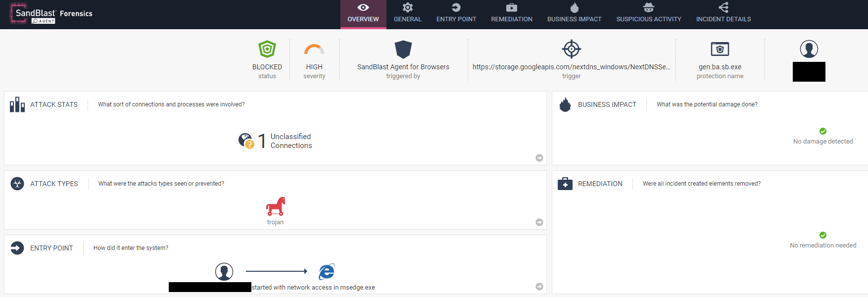Click the Attack Stats bar chart icon
The image size is (868, 297).
pyautogui.click(x=17, y=104)
